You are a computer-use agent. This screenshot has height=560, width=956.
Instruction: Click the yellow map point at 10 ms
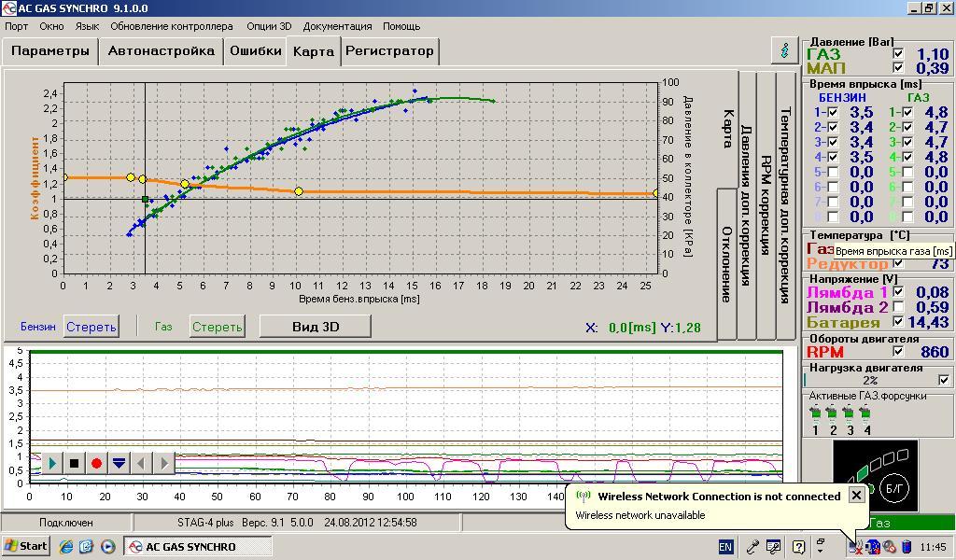click(299, 191)
